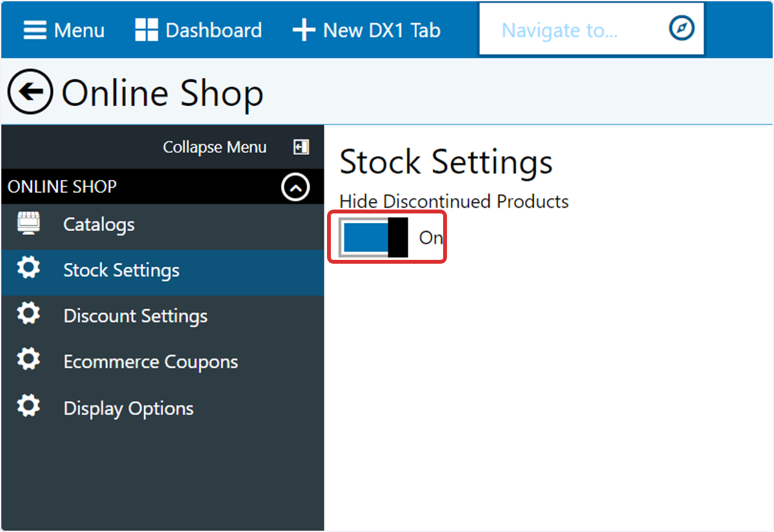The height and width of the screenshot is (532, 774).
Task: Click the Catalogs storefront icon
Action: pyautogui.click(x=28, y=223)
